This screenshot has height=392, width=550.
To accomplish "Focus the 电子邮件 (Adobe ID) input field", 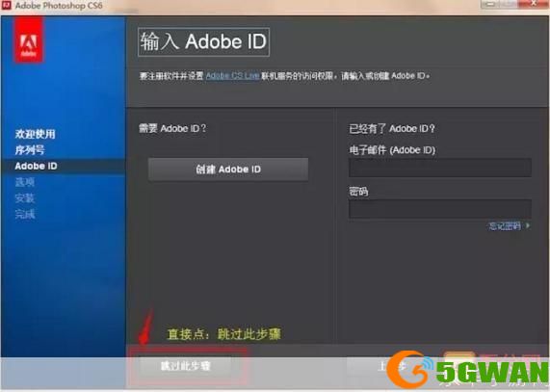I will pos(440,168).
